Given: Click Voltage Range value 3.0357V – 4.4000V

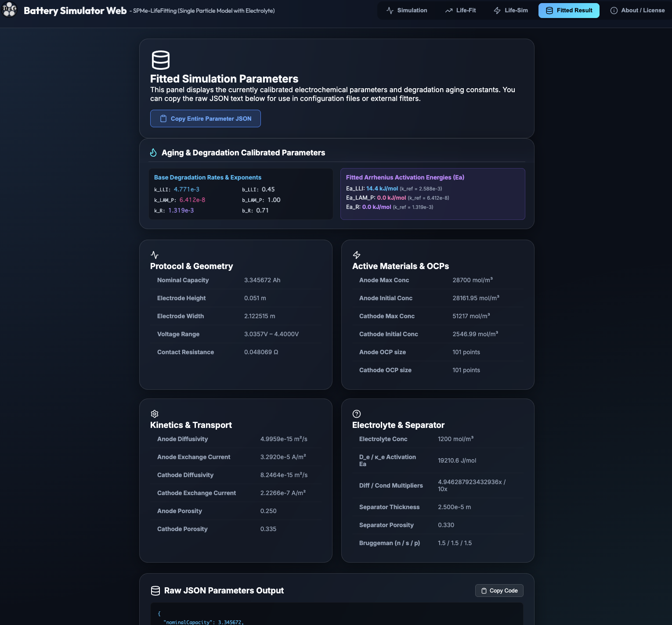Looking at the screenshot, I should tap(271, 334).
